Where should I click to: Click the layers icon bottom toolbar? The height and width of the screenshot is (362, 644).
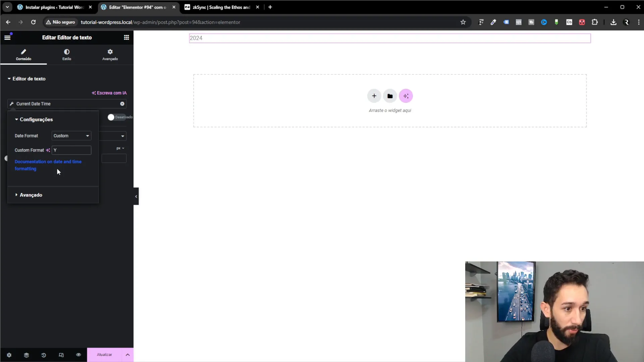coord(25,355)
